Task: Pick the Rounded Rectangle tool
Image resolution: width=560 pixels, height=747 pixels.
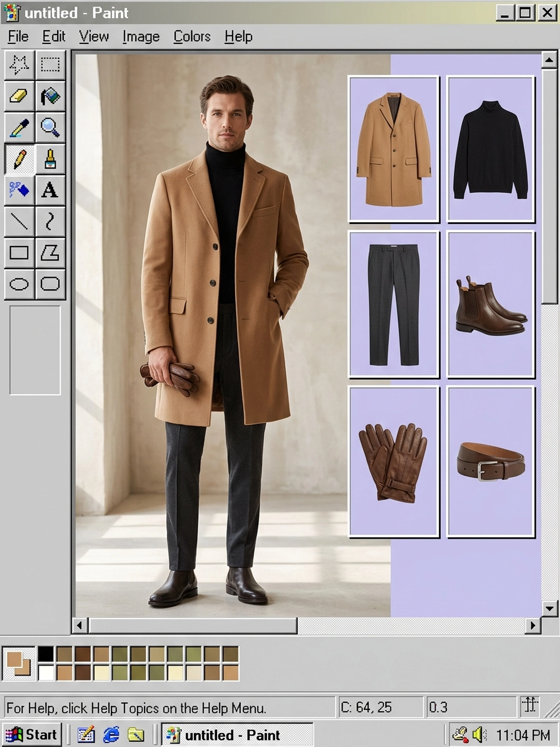Action: pyautogui.click(x=50, y=284)
